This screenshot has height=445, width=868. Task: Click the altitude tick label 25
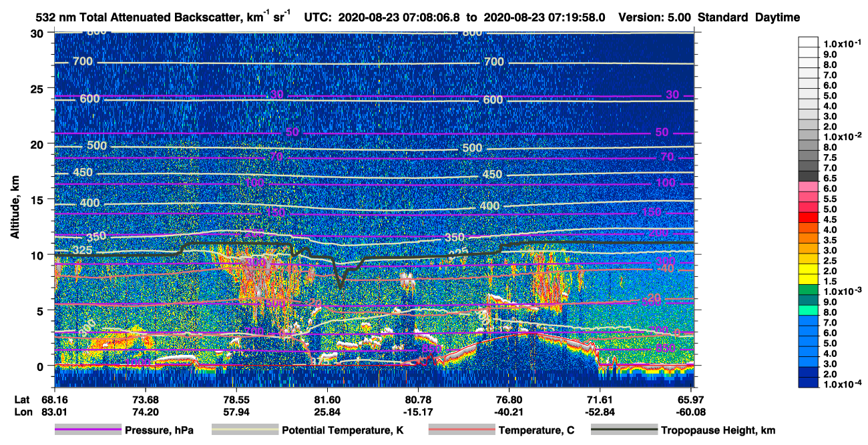tap(39, 89)
